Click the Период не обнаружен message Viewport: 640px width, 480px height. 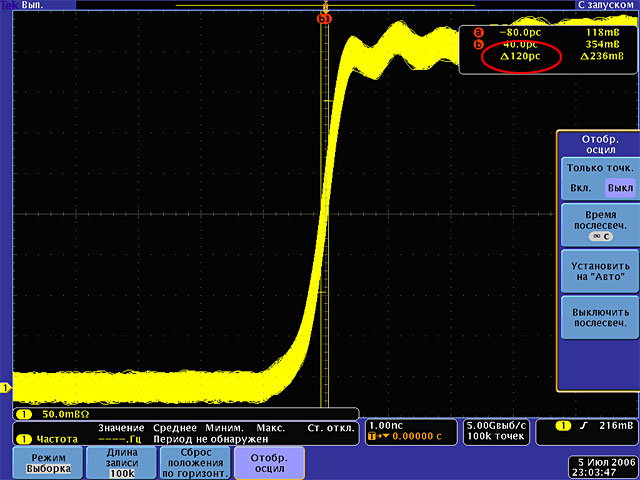pos(211,440)
